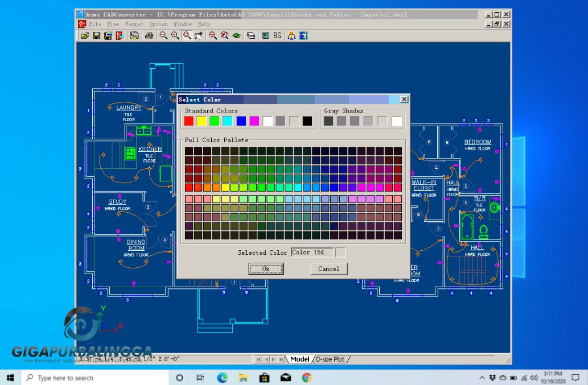Open the Format menu
This screenshot has width=588, height=385.
tap(134, 24)
